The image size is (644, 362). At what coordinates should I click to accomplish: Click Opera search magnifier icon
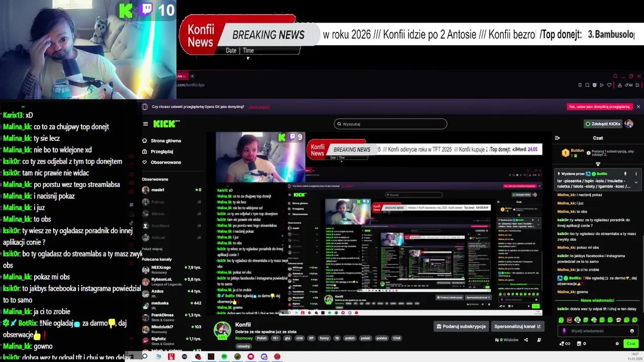click(x=615, y=76)
